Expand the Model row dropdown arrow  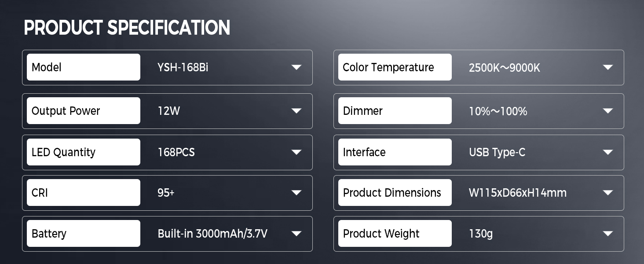pyautogui.click(x=296, y=67)
